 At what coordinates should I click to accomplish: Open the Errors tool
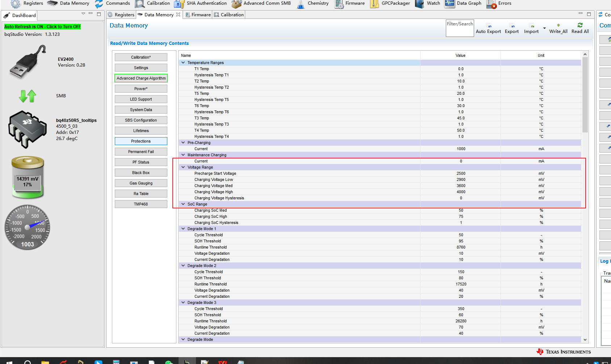point(499,4)
